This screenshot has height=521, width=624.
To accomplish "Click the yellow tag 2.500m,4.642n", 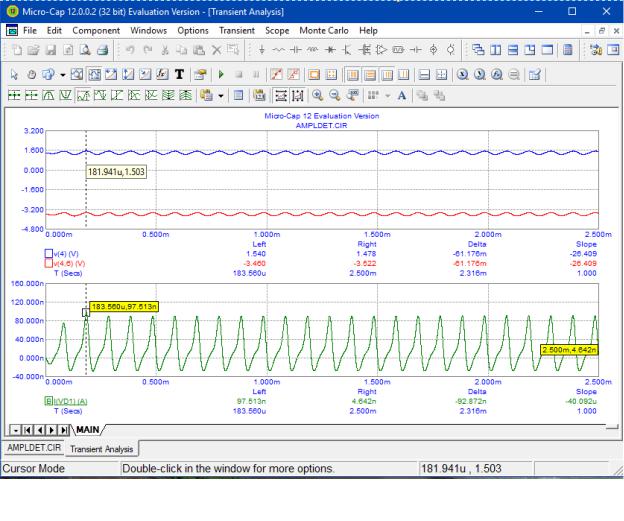I will pyautogui.click(x=569, y=350).
